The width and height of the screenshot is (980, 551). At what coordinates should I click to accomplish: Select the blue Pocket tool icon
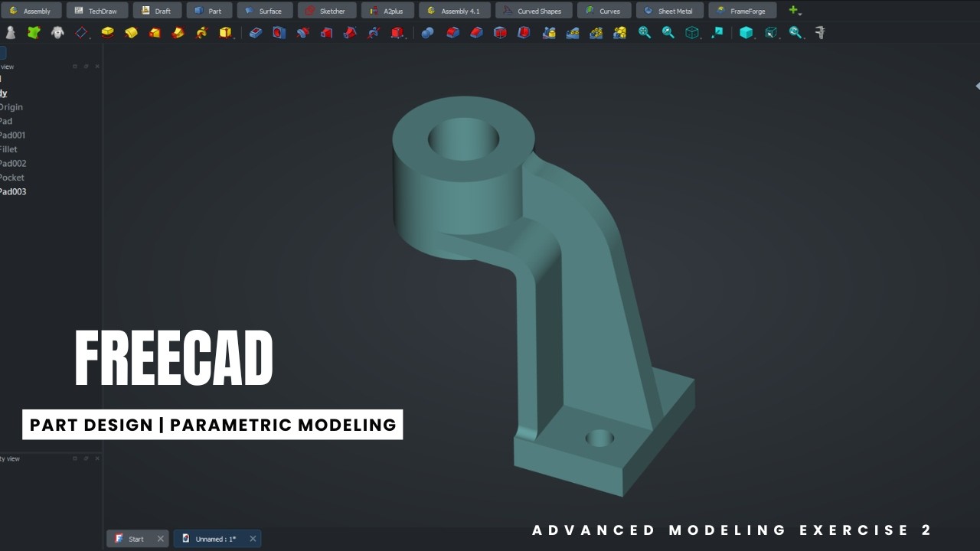256,32
